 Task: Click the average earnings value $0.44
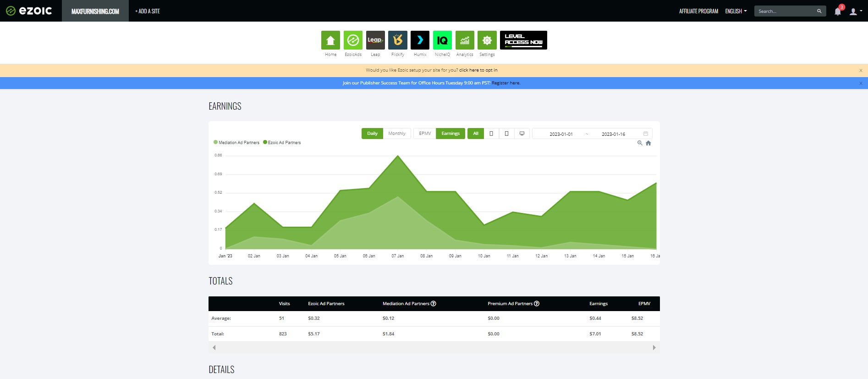click(595, 318)
